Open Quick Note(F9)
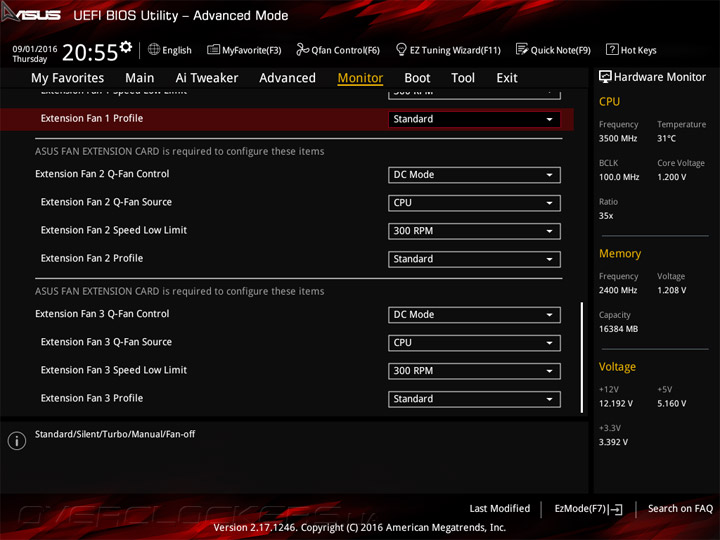 (x=553, y=50)
